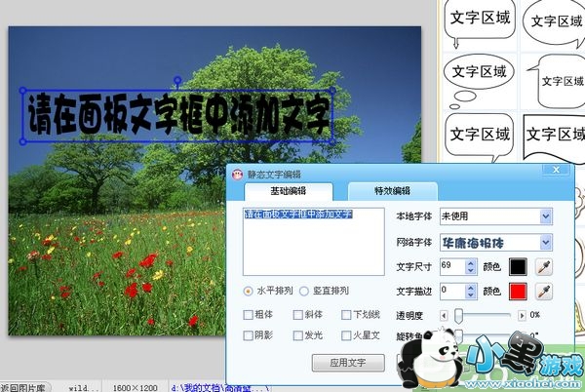Click the 应用文字 button
585x392 pixels.
click(x=348, y=363)
